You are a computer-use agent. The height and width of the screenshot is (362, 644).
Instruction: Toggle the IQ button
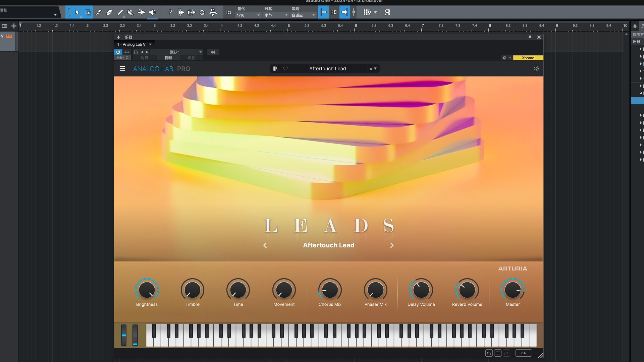click(x=229, y=13)
